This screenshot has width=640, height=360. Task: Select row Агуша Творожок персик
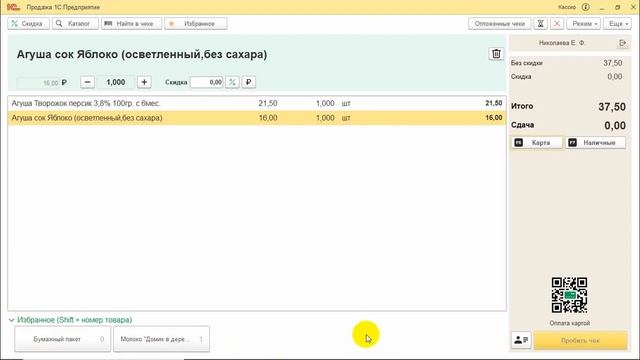(257, 103)
